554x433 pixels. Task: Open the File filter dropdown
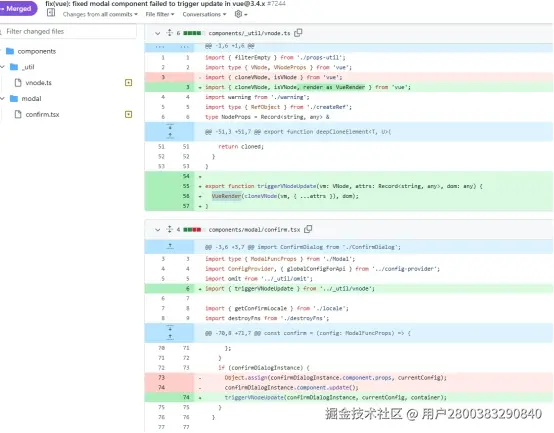pos(160,14)
